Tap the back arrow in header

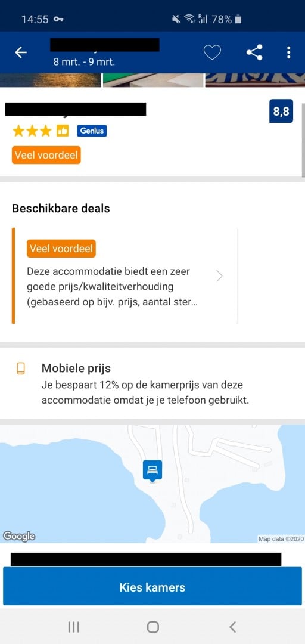[20, 52]
